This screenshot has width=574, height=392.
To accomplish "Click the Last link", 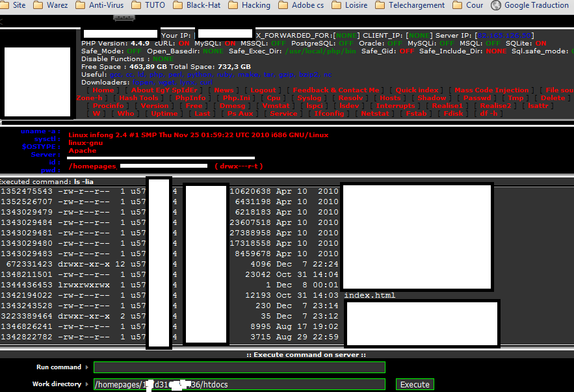I will 202,114.
